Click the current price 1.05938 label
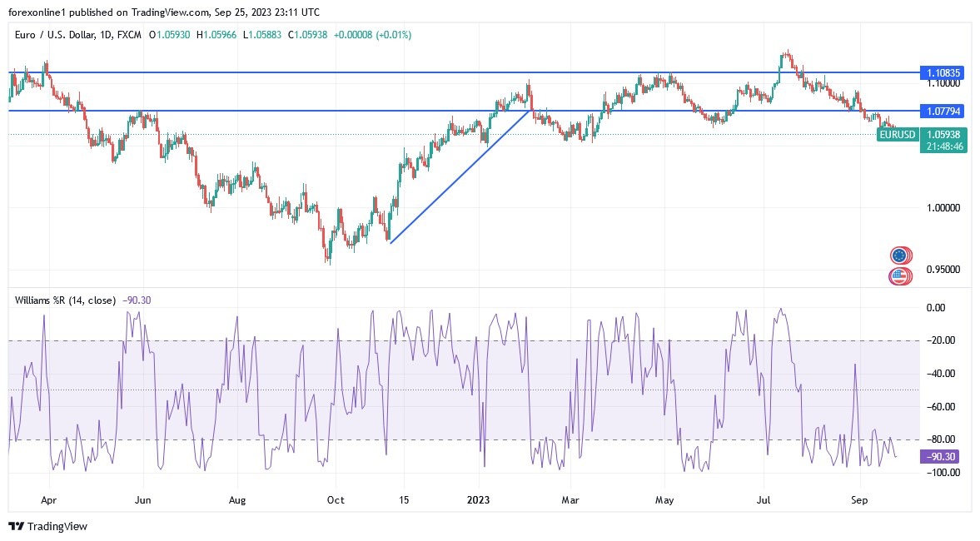980x541 pixels. click(x=943, y=134)
